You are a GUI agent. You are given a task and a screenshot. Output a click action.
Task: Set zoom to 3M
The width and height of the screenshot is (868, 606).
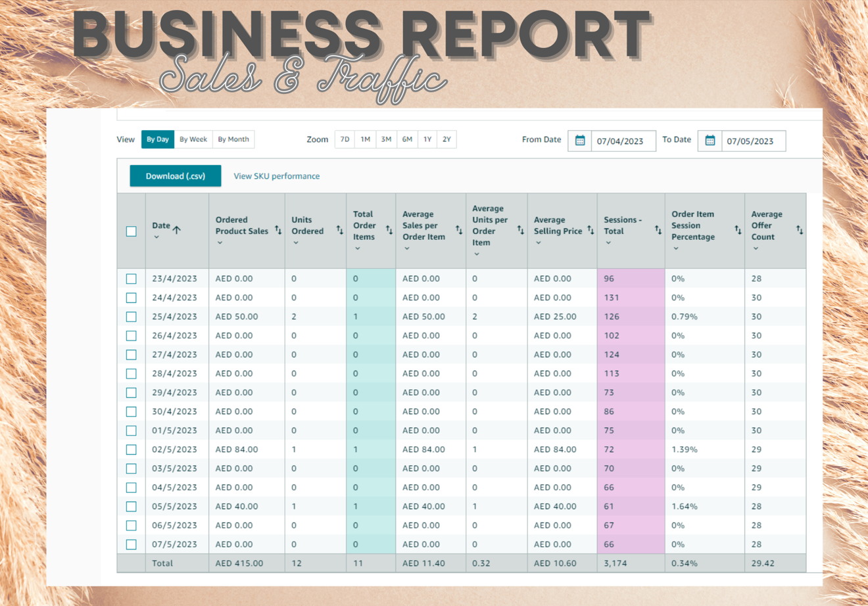pos(386,139)
